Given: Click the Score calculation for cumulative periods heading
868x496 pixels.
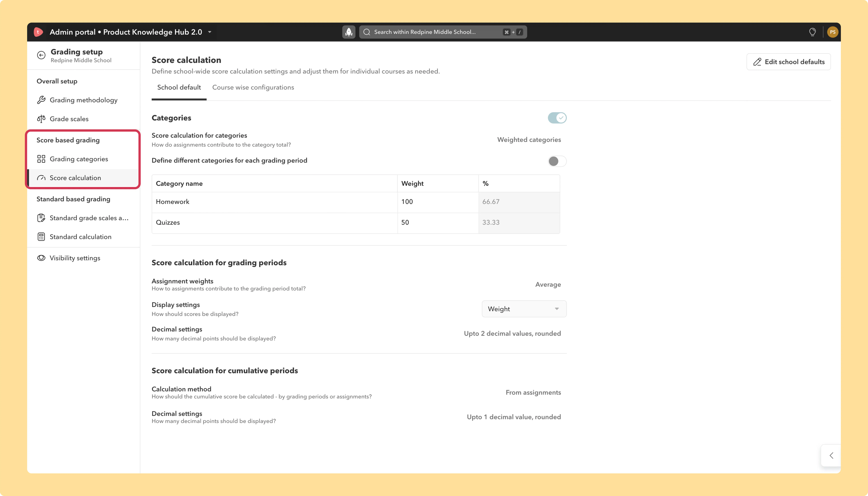Looking at the screenshot, I should tap(224, 371).
